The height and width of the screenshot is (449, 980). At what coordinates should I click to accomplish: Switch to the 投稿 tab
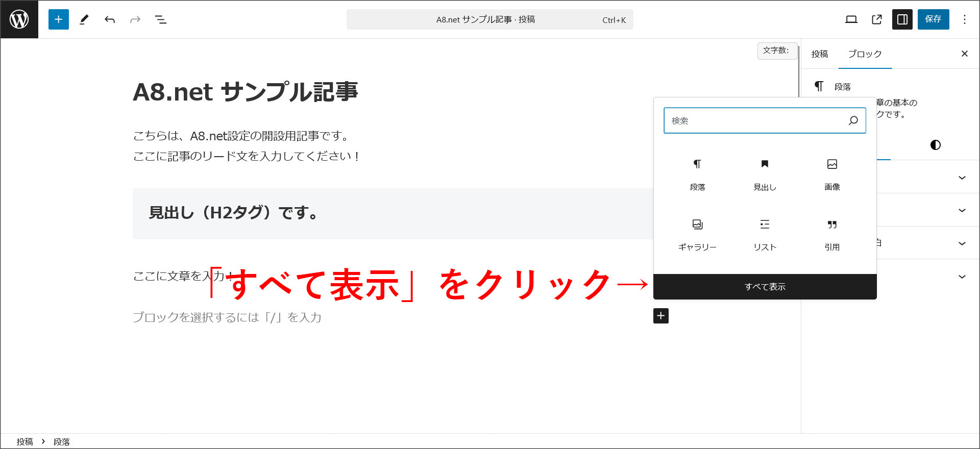click(x=820, y=54)
